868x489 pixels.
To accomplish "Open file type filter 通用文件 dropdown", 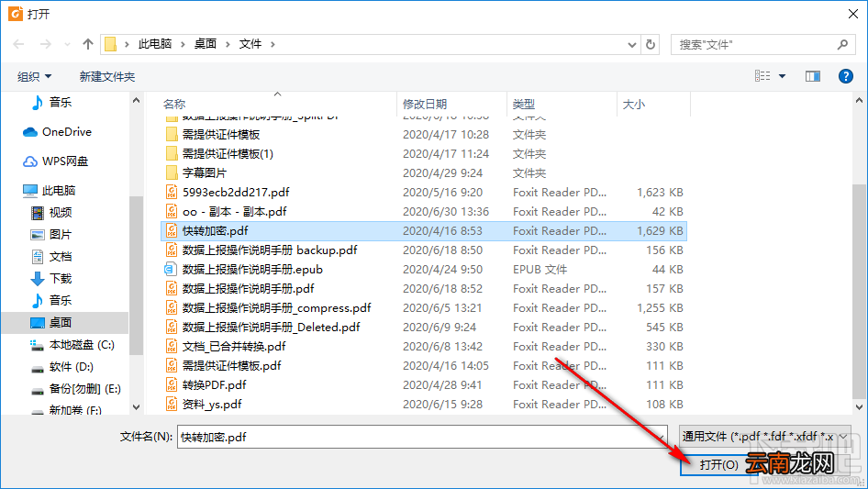I will point(765,437).
